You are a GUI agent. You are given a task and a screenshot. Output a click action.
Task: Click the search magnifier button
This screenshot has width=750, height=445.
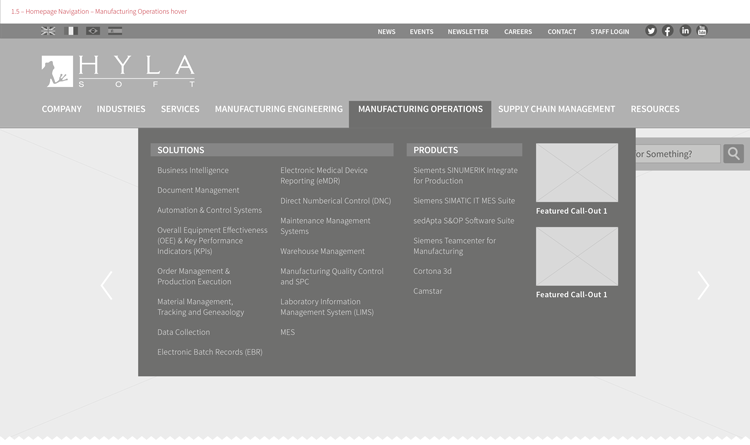(x=733, y=154)
